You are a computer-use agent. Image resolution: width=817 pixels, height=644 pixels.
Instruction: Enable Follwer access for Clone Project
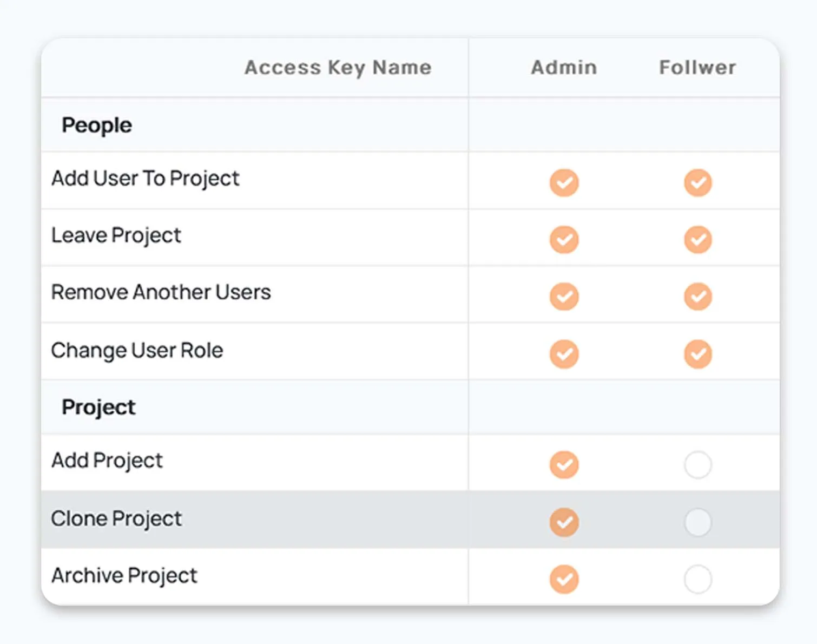tap(698, 522)
